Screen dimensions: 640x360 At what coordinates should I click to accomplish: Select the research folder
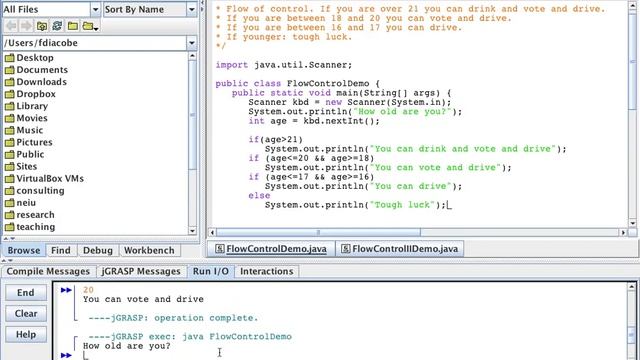[x=35, y=215]
